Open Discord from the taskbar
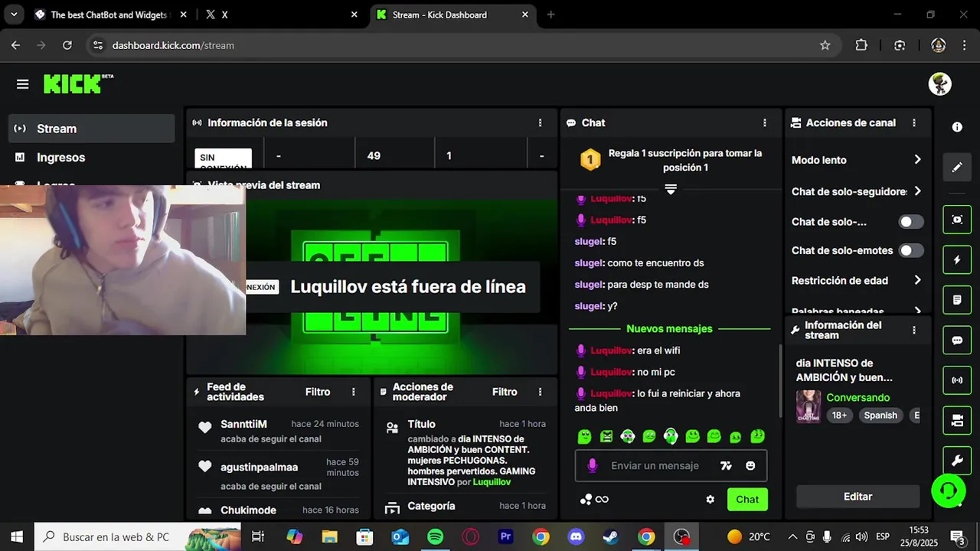Screen dimensions: 980x551 576,537
